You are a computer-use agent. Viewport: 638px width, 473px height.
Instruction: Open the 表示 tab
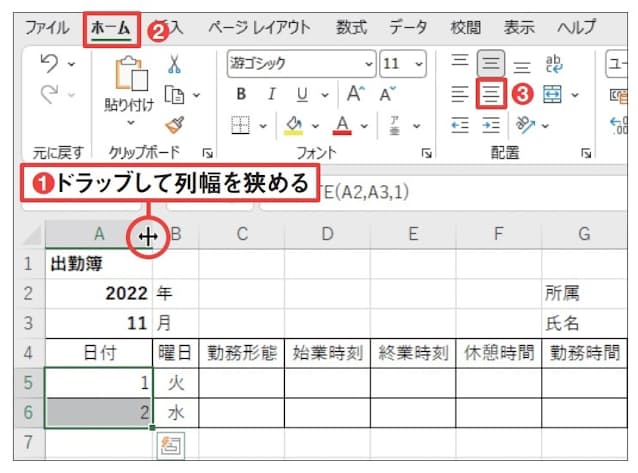(519, 28)
